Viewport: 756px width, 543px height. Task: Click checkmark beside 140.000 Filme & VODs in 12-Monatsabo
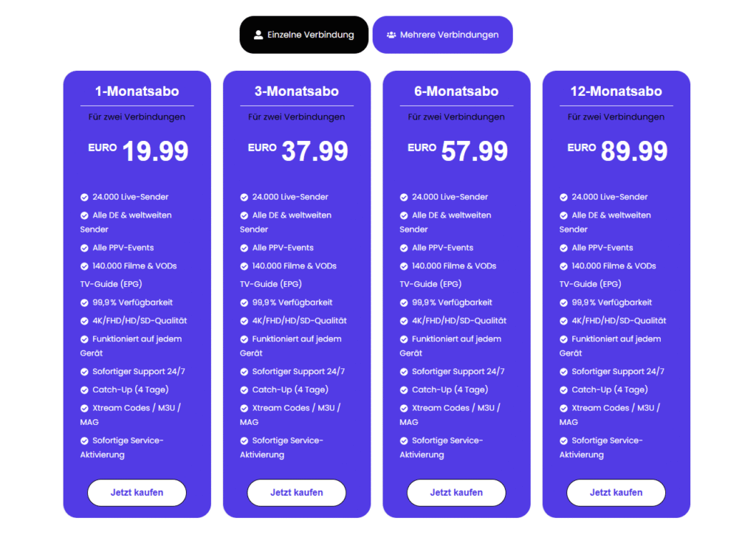[564, 266]
